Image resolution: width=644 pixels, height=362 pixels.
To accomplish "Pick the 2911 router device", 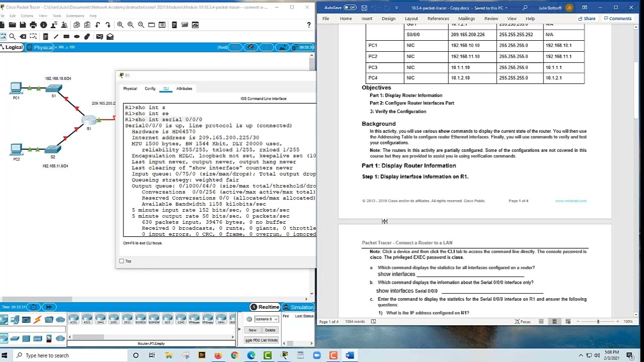I will point(127,318).
